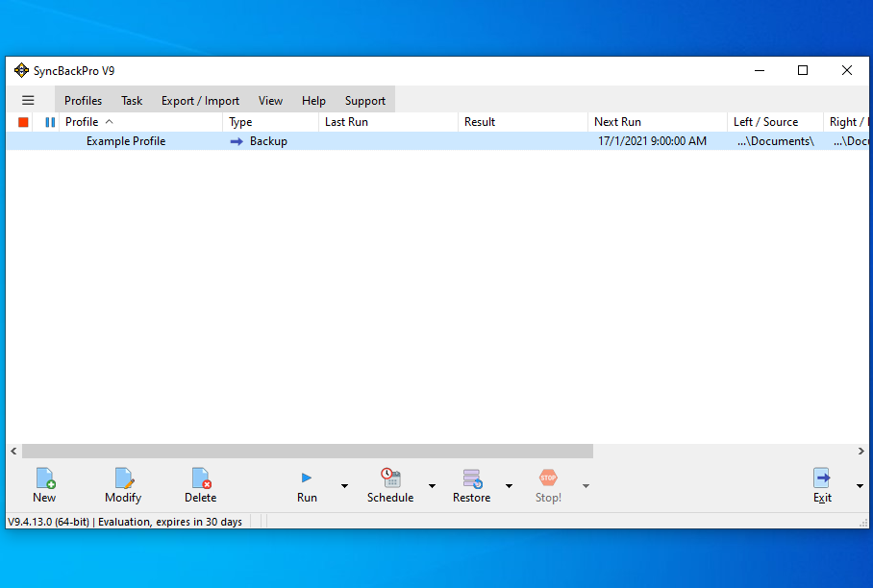Open the Export / Import menu
This screenshot has width=873, height=588.
tap(200, 101)
